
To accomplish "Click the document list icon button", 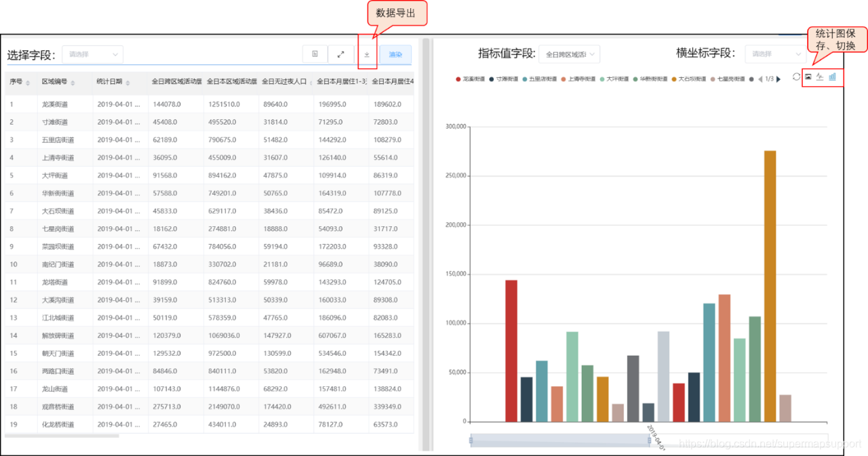I will coord(315,54).
